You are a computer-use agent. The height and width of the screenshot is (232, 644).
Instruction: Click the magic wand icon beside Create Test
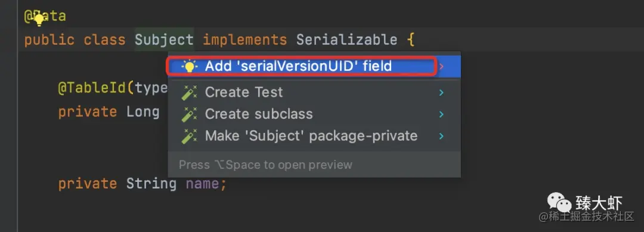(x=189, y=92)
